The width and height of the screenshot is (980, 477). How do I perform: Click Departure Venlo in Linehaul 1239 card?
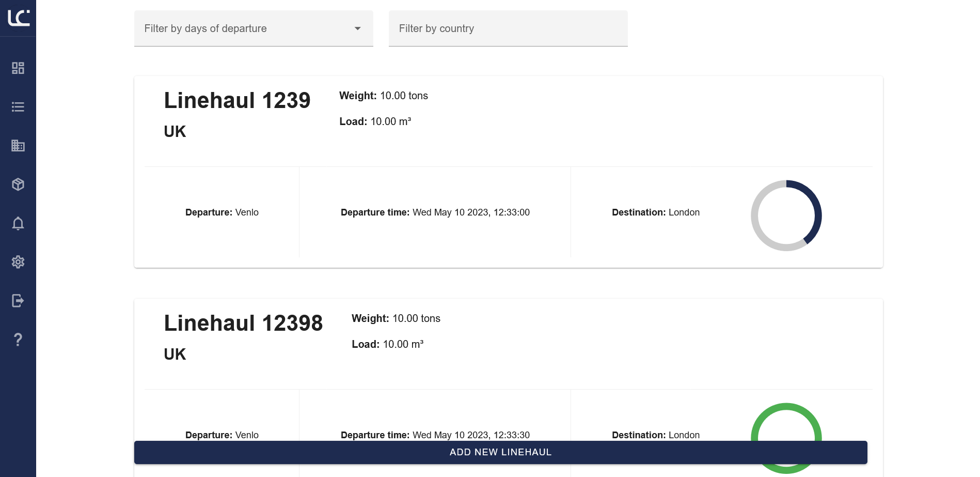[222, 212]
